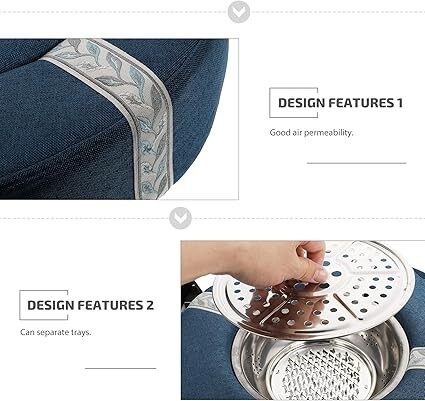
Task: Select the "DESIGN FEATURES 2" heading
Action: pyautogui.click(x=90, y=305)
